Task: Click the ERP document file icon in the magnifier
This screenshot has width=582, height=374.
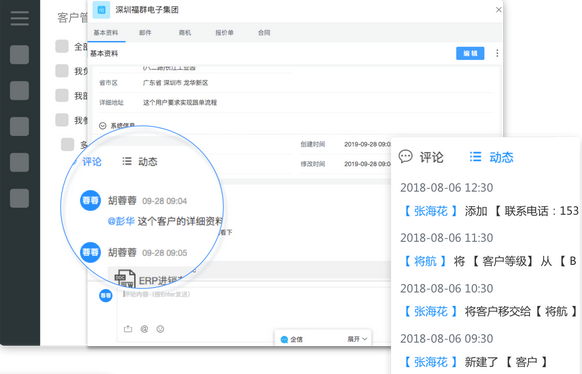Action: coord(125,279)
